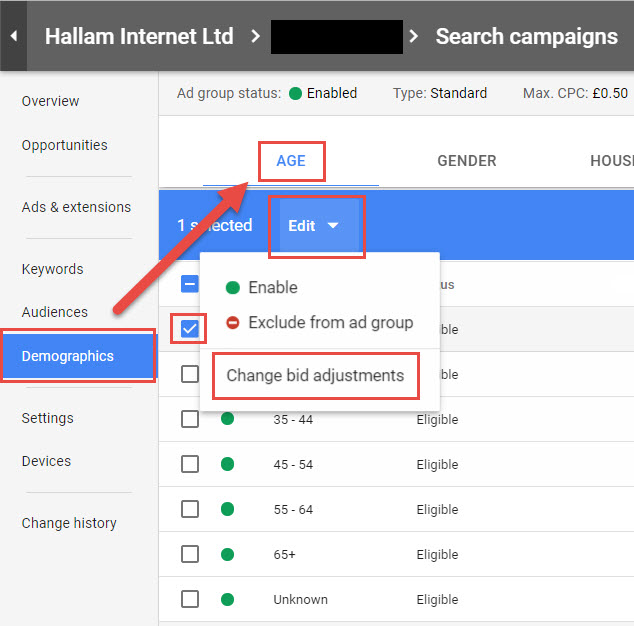Click the breadcrumb chevron before Search campaigns
634x626 pixels.
pos(414,36)
